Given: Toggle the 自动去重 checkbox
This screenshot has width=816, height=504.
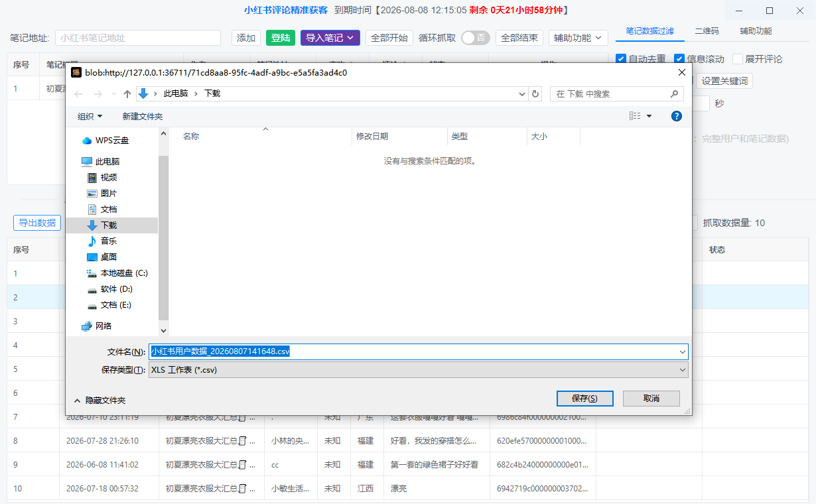Looking at the screenshot, I should point(621,59).
